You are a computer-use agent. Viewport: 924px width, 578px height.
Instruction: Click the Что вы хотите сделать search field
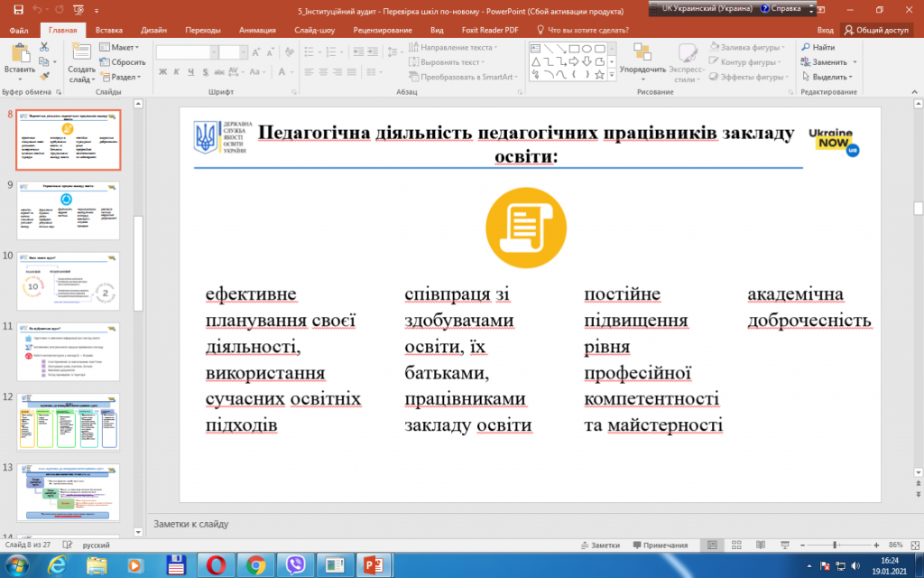[583, 30]
